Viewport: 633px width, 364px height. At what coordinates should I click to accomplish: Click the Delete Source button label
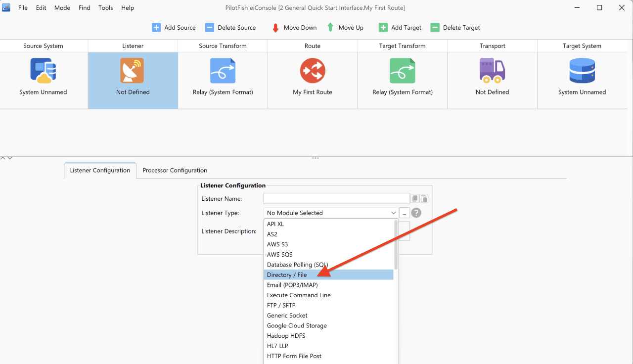pyautogui.click(x=237, y=28)
